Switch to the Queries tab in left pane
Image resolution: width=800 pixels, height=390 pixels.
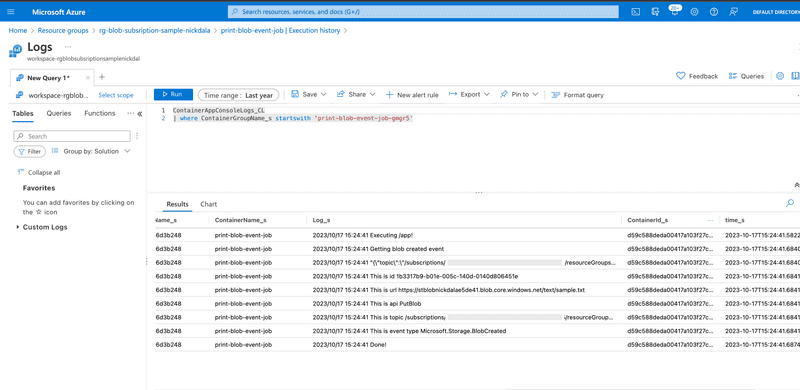point(59,113)
